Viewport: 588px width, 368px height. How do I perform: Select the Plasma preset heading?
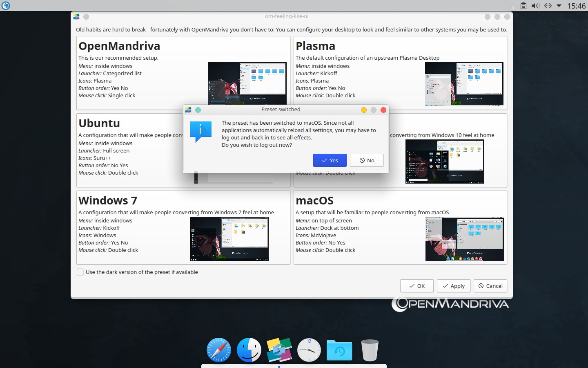point(315,46)
